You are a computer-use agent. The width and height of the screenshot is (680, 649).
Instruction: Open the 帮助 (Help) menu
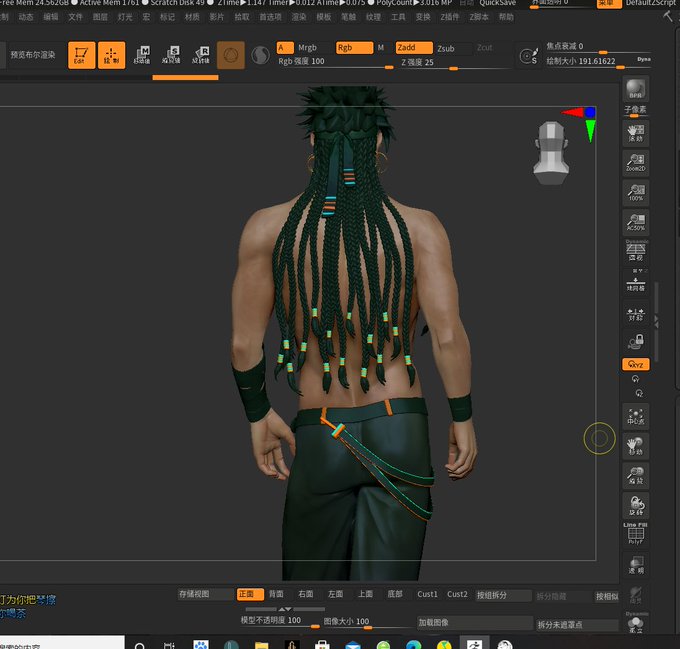pyautogui.click(x=506, y=17)
